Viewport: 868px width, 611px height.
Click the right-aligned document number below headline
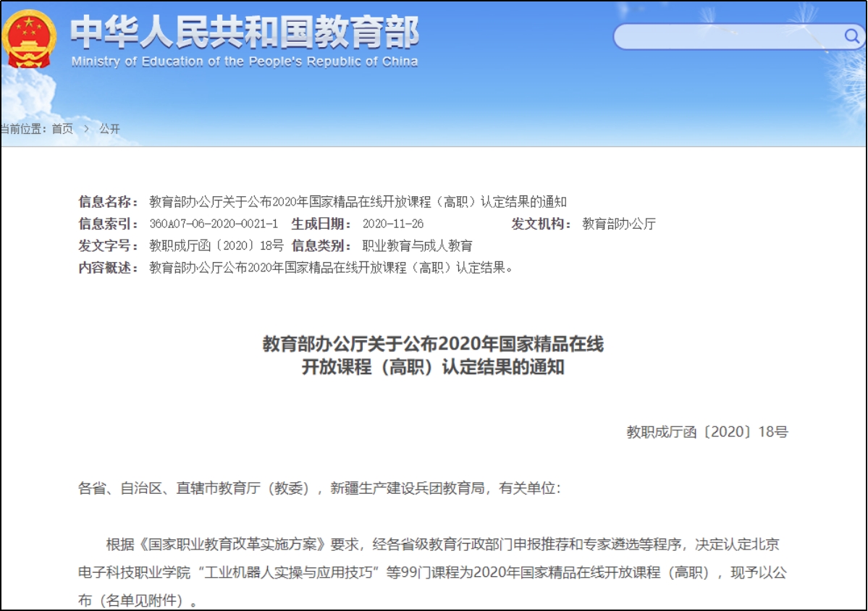(x=707, y=432)
